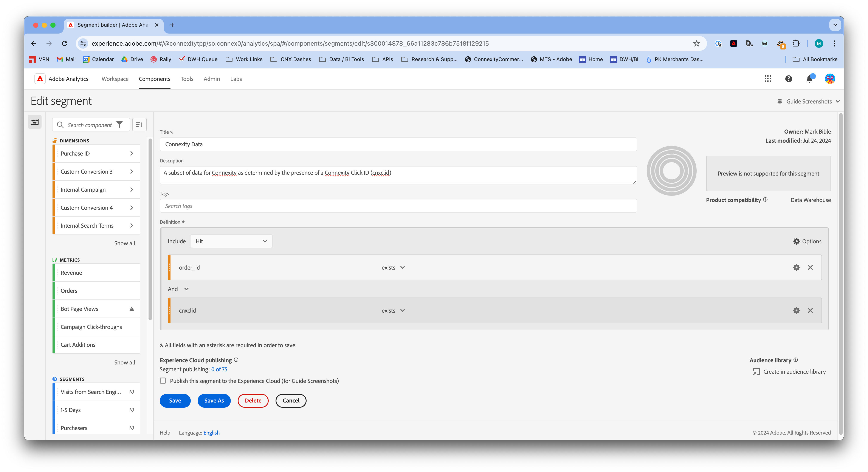This screenshot has height=472, width=868.
Task: Click the Delete button
Action: (x=253, y=400)
